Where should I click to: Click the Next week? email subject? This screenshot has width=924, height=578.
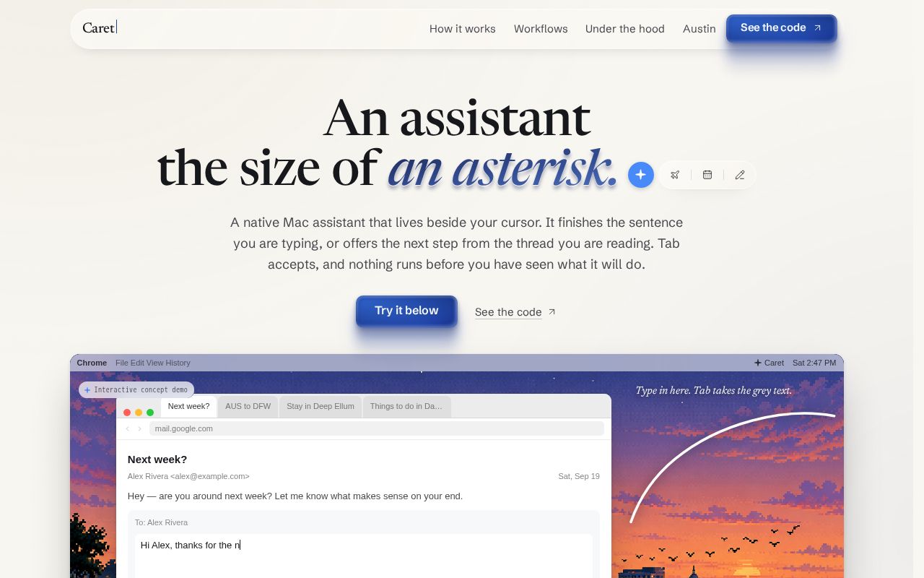pyautogui.click(x=157, y=460)
